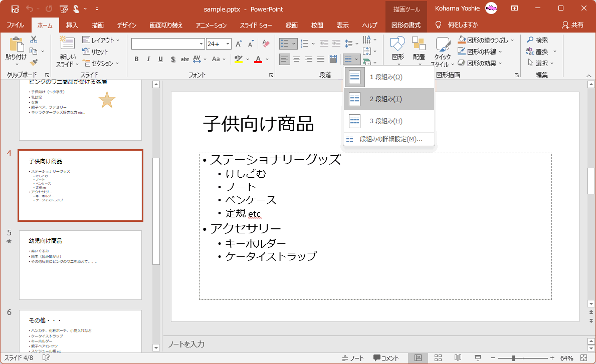
Task: Toggle bold formatting
Action: pyautogui.click(x=136, y=59)
